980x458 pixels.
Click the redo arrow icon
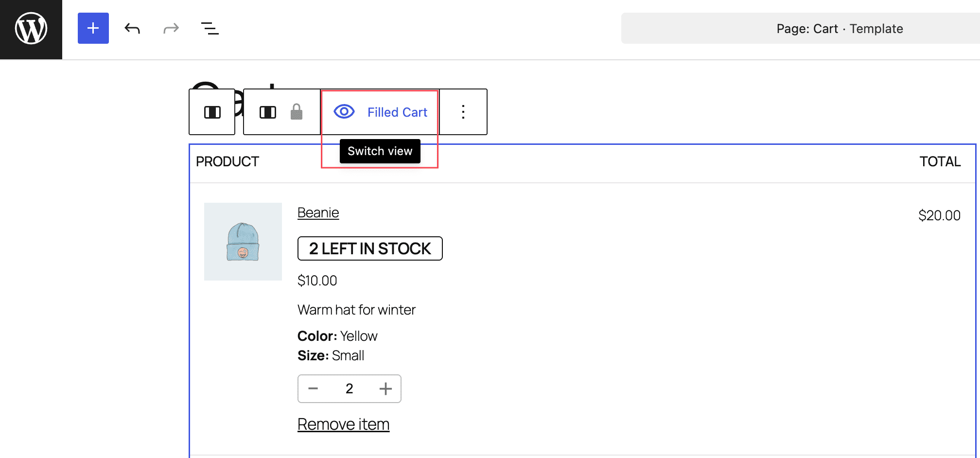point(171,29)
